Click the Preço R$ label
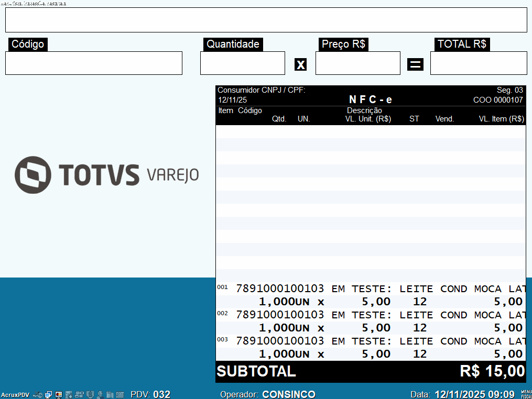The image size is (532, 399). (x=343, y=45)
